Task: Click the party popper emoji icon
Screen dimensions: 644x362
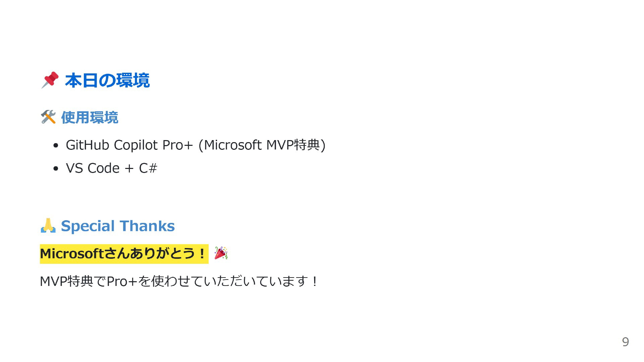Action: pyautogui.click(x=221, y=253)
